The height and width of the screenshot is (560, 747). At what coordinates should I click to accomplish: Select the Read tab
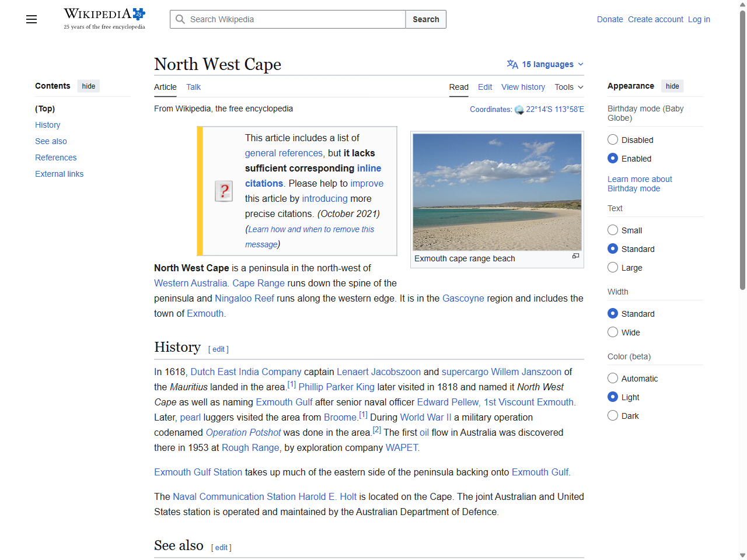pyautogui.click(x=459, y=87)
